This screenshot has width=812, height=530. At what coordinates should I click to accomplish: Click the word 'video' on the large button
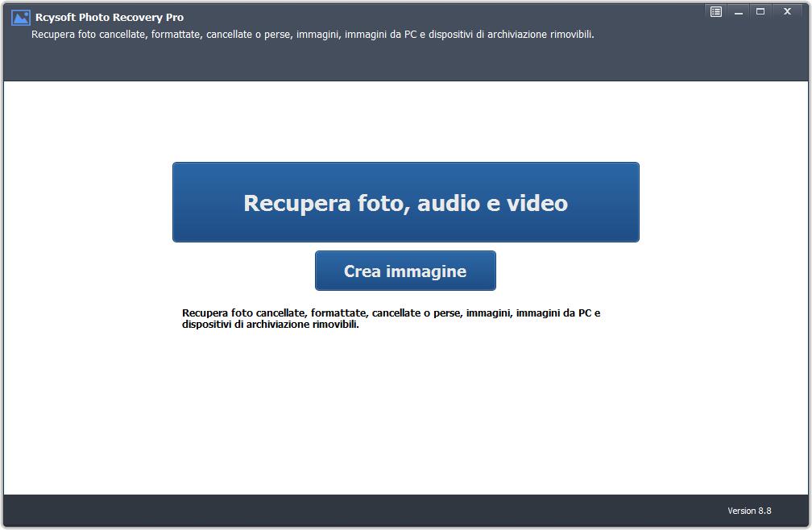[537, 203]
